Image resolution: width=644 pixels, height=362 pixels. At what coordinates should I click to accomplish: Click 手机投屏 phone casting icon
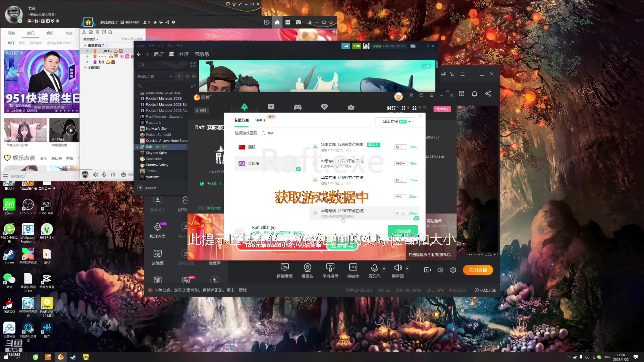coord(330,267)
